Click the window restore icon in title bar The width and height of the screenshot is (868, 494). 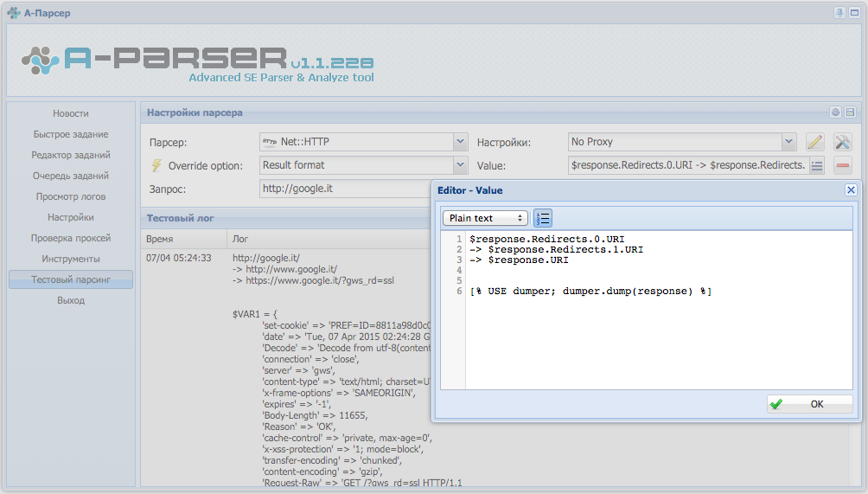(855, 13)
